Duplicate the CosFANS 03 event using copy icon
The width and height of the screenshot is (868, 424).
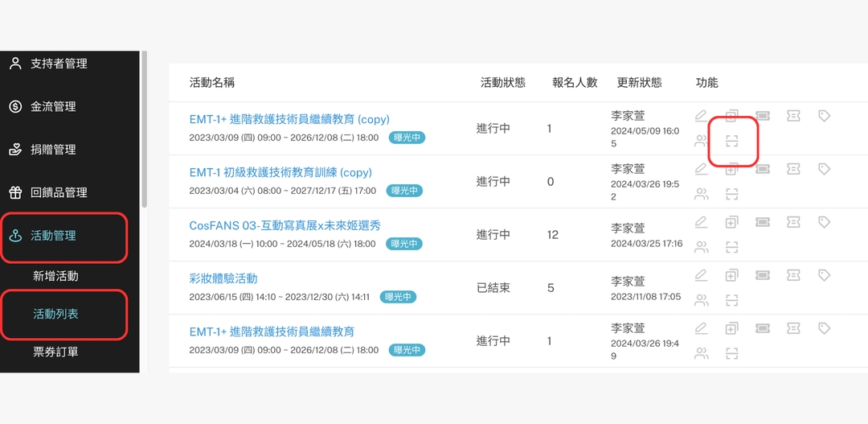(x=731, y=222)
